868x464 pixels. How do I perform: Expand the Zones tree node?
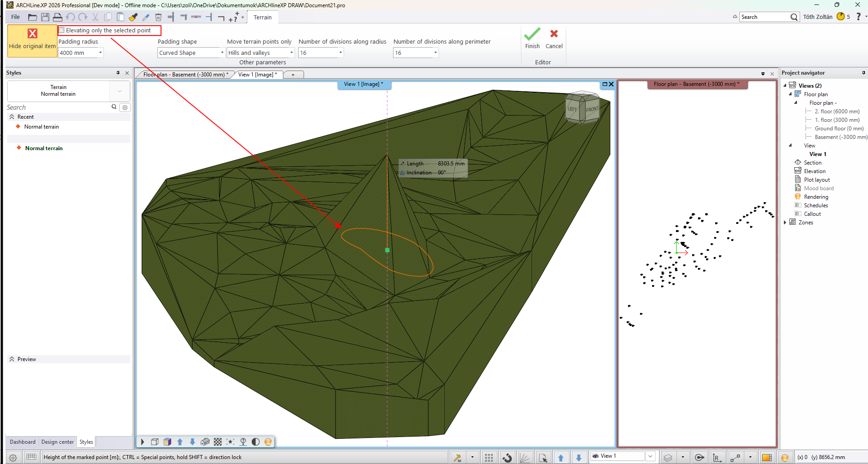tap(785, 223)
